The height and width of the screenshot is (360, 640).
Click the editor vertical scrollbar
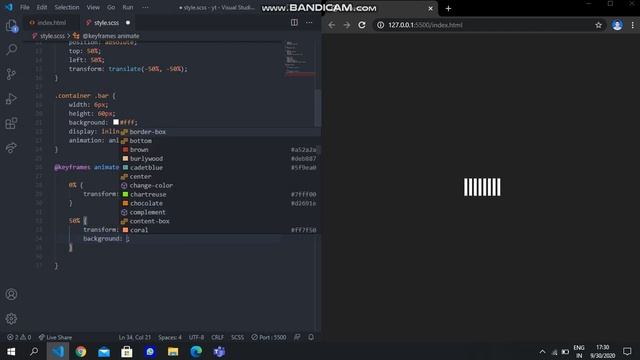(x=318, y=108)
